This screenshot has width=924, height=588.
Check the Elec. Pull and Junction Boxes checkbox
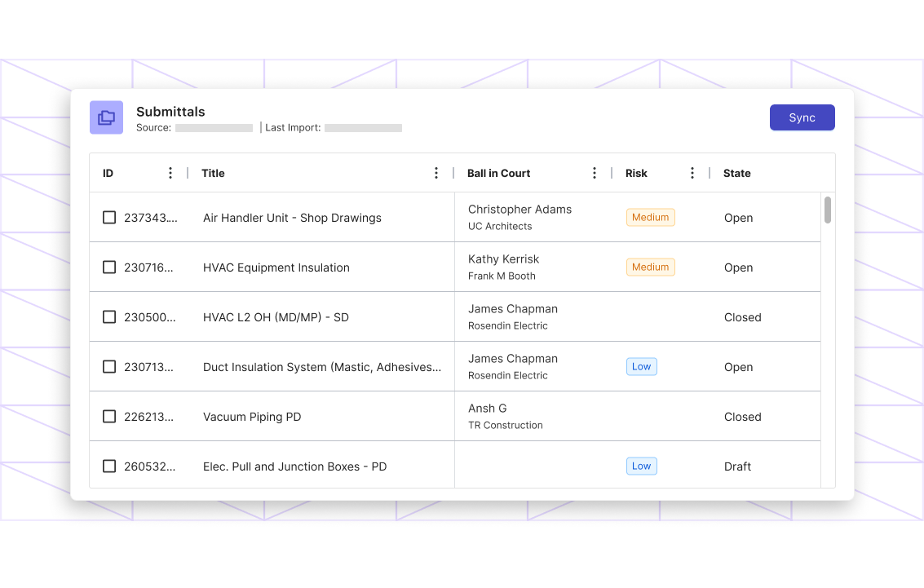(109, 466)
